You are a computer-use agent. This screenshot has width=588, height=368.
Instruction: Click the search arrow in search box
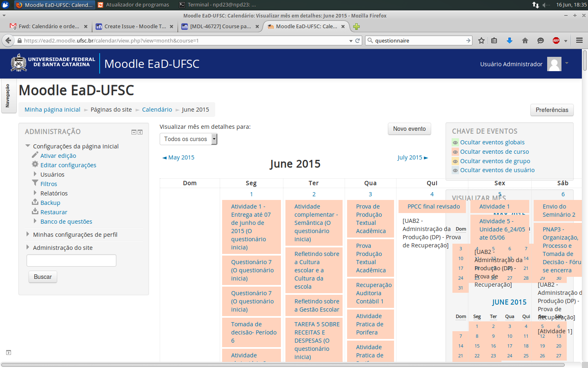tap(468, 40)
